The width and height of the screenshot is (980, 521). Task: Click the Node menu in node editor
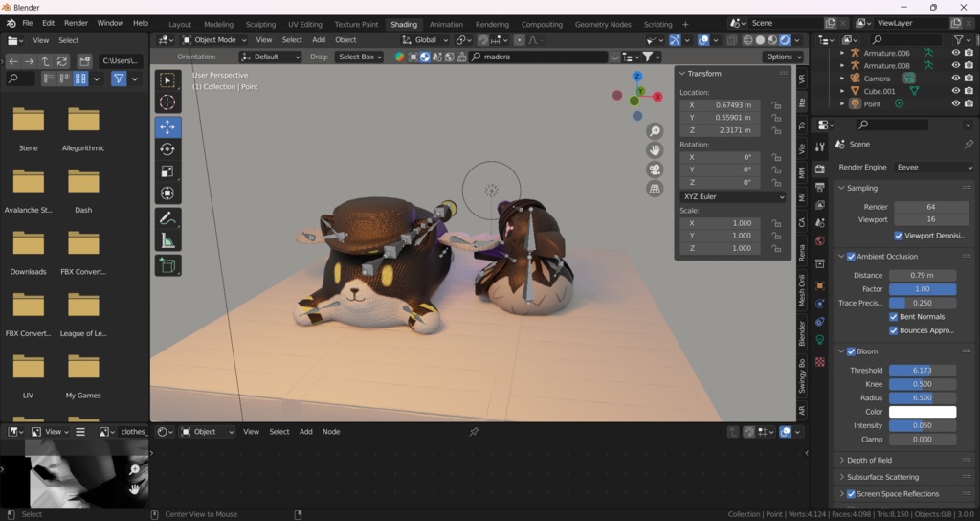331,432
